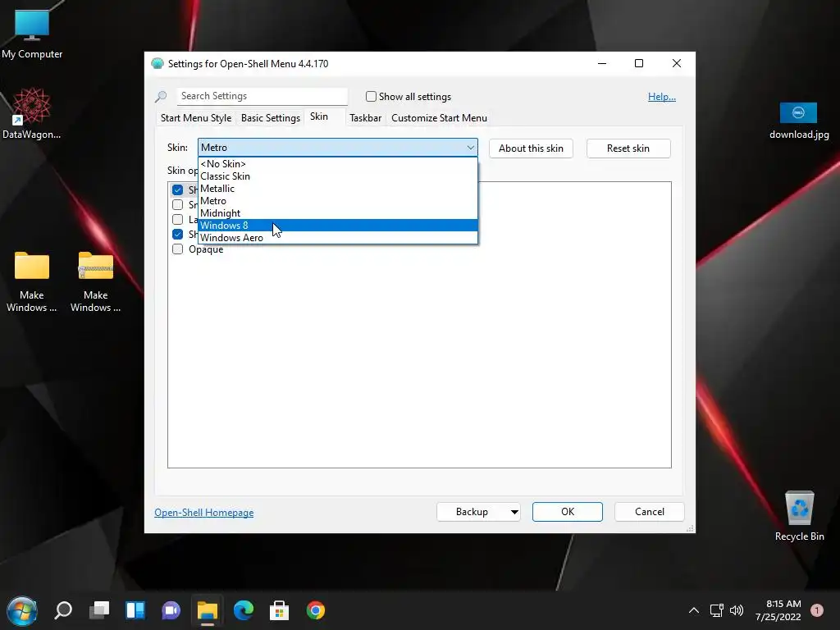The width and height of the screenshot is (840, 630).
Task: Open the clock and date in the taskbar
Action: [x=778, y=610]
